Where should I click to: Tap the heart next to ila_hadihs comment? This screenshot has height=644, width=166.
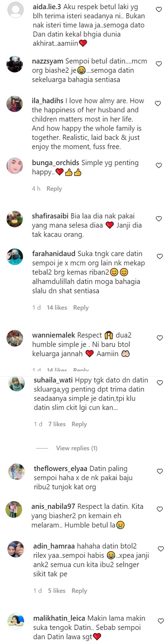[158, 103]
